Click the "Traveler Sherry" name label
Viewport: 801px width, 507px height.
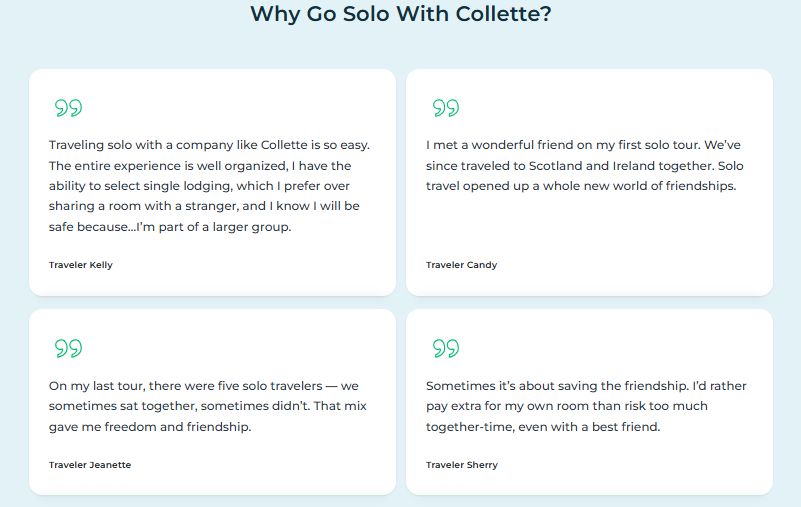pyautogui.click(x=462, y=465)
